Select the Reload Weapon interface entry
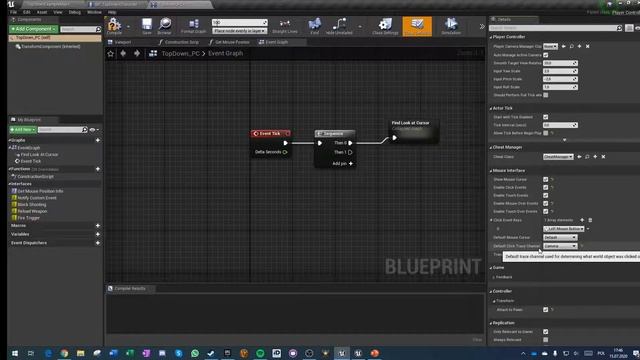The image size is (640, 360). 32,211
